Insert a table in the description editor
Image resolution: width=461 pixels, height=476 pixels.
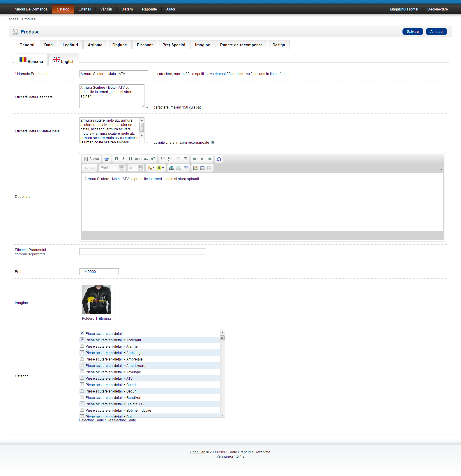tap(202, 168)
